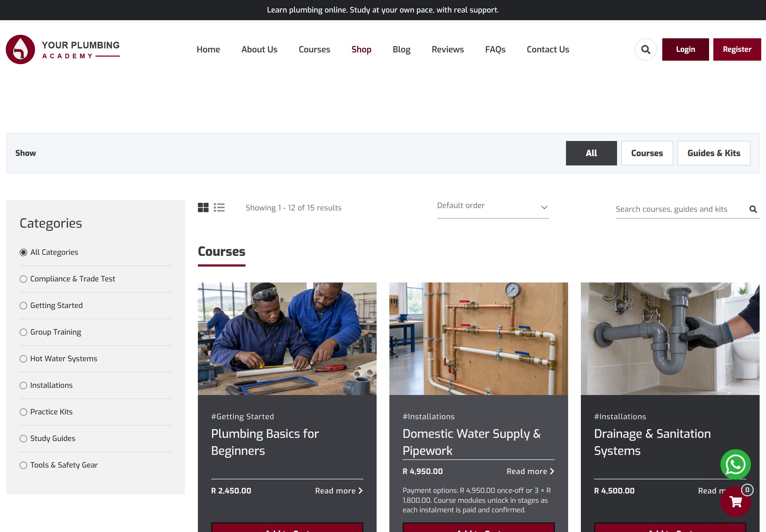Open WhatsApp chat bubble
Viewport: 766px width, 532px height.
coord(735,464)
